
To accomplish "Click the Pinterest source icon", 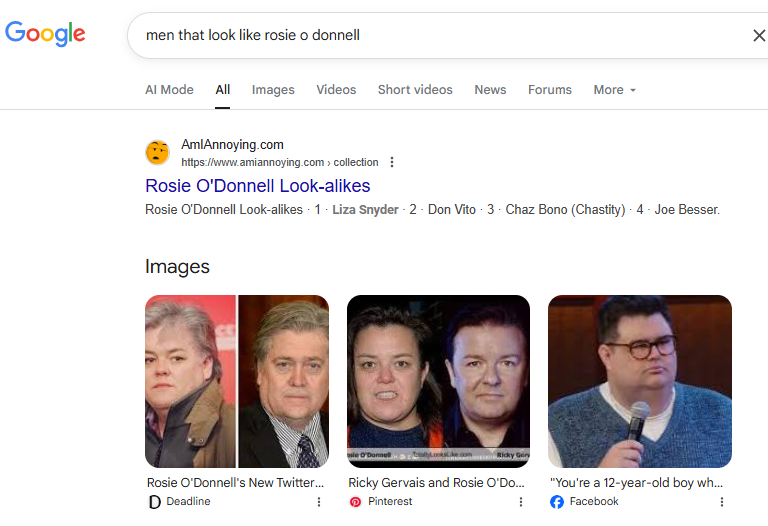I will (356, 502).
